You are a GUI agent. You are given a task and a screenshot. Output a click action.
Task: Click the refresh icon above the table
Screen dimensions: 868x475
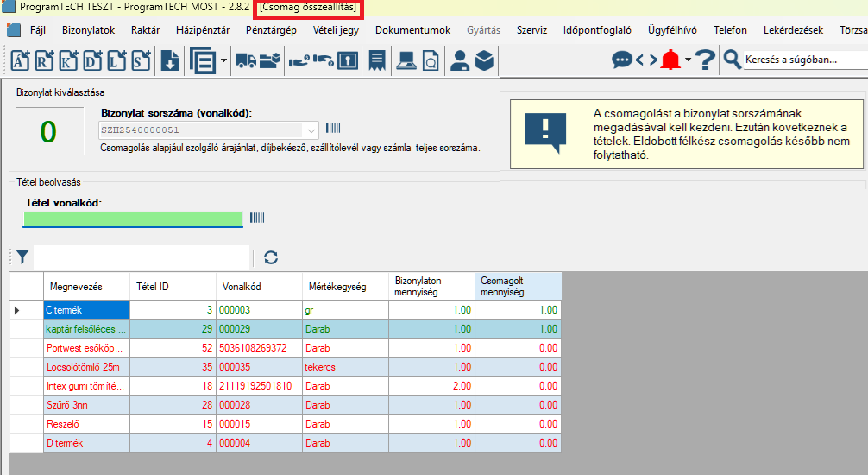tap(271, 257)
